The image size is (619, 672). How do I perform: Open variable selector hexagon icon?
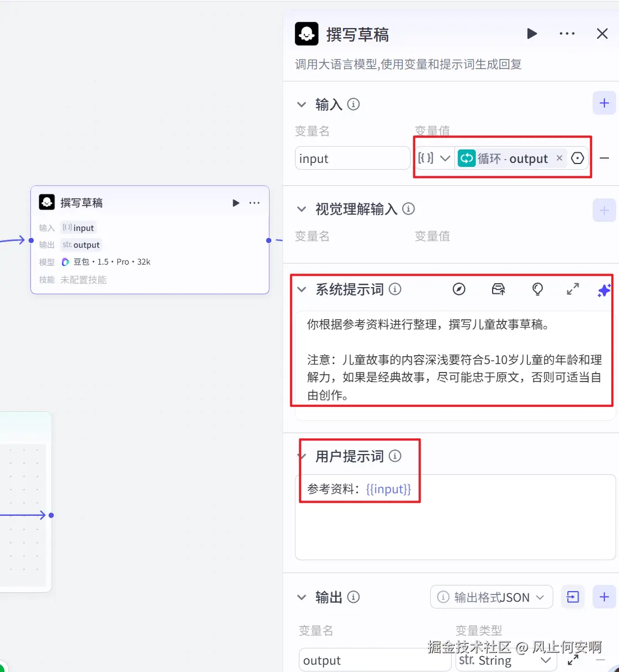pos(577,158)
